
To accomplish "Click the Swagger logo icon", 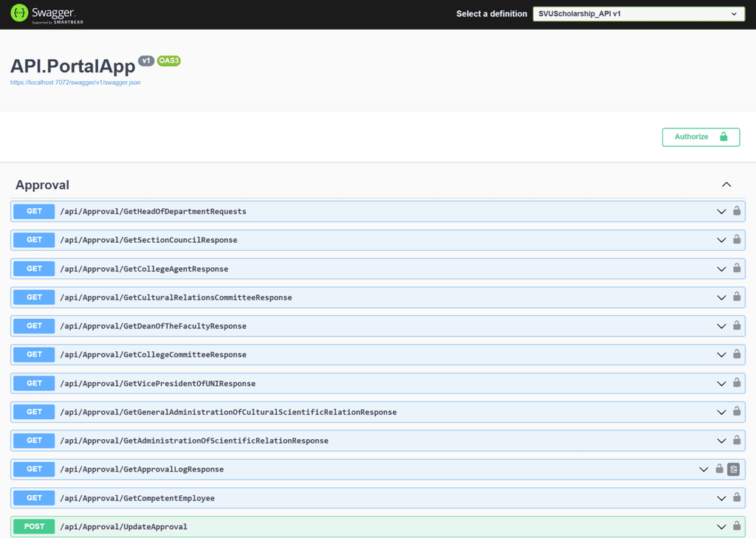I will coord(19,13).
